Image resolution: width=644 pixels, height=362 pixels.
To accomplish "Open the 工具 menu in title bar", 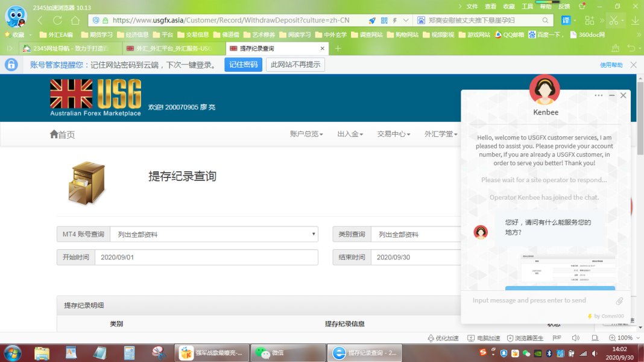I will 527,6.
